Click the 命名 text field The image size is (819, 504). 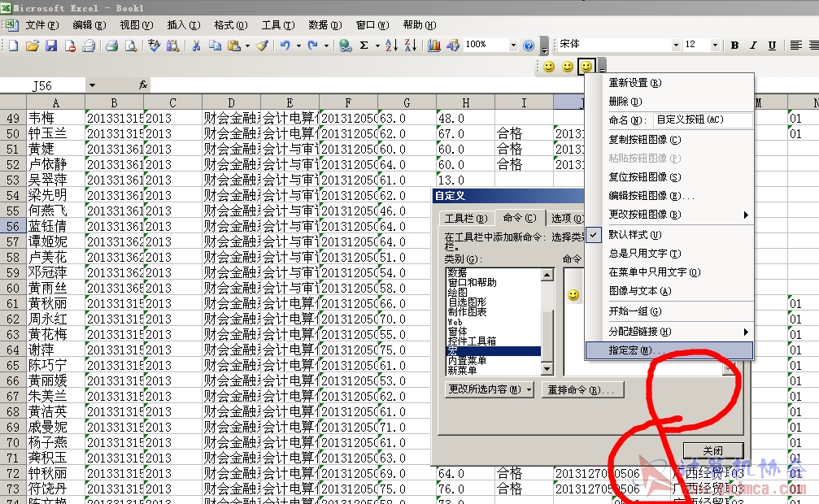703,119
